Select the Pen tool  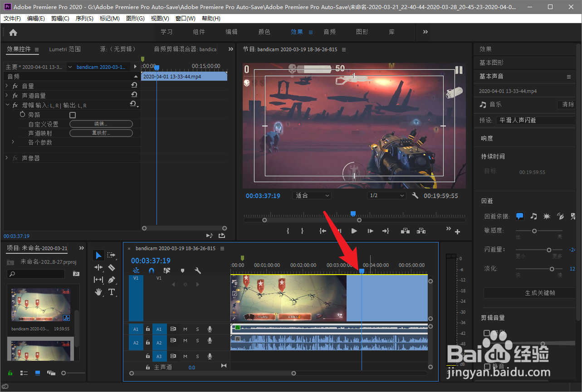pyautogui.click(x=112, y=280)
